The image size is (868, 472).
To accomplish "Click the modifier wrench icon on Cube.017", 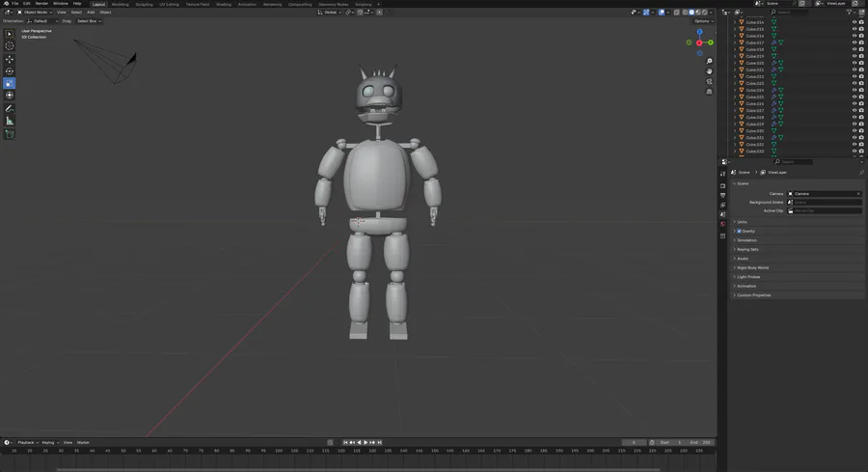I will tap(773, 42).
